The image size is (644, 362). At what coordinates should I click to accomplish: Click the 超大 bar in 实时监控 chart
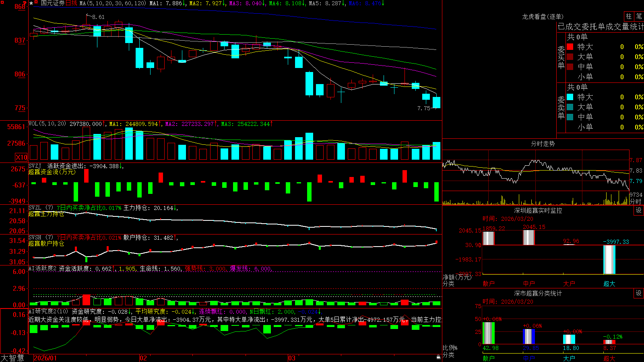pos(609,259)
